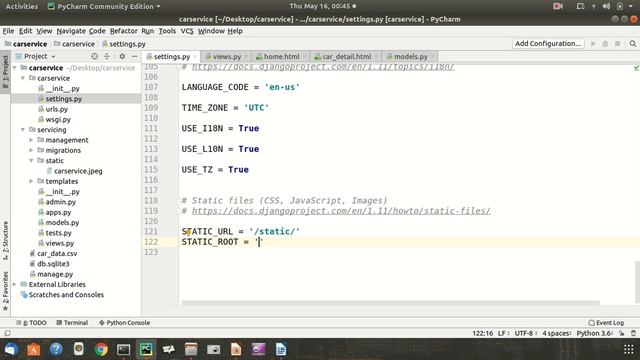
Task: Open the LibreOffice Writer document dock icon
Action: [x=281, y=349]
